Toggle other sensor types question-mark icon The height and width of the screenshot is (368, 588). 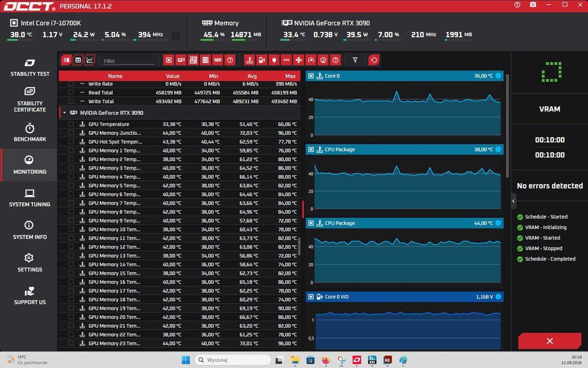click(x=336, y=60)
